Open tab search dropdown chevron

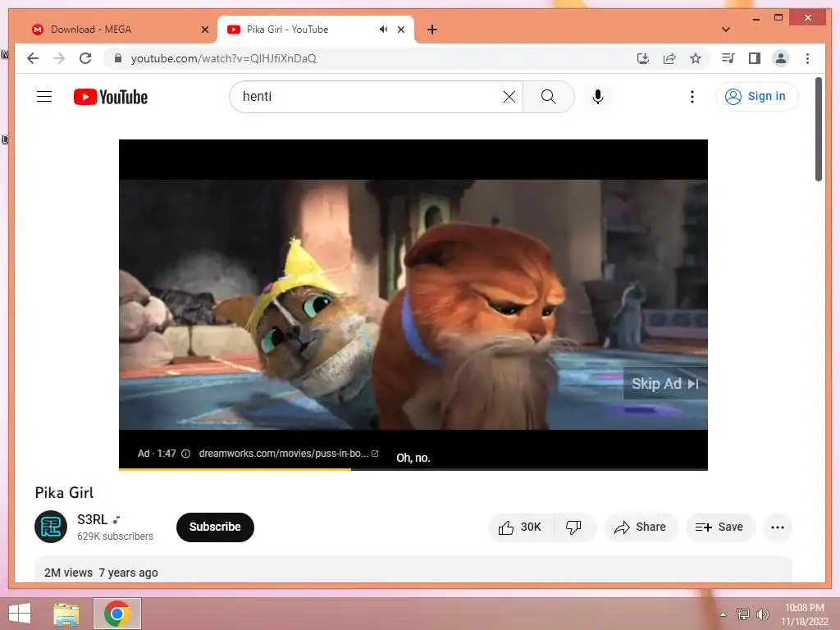pyautogui.click(x=725, y=29)
